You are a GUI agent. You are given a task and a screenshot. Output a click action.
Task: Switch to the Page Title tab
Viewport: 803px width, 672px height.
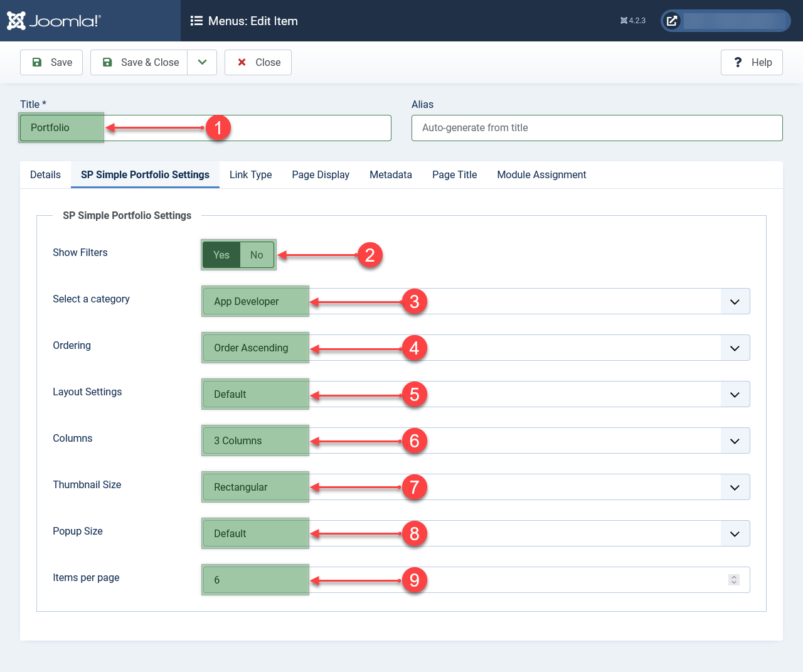click(454, 174)
